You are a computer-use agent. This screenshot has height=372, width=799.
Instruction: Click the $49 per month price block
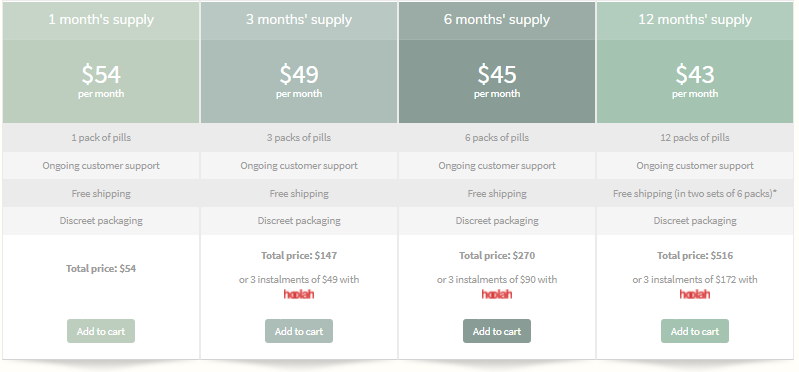[x=299, y=81]
